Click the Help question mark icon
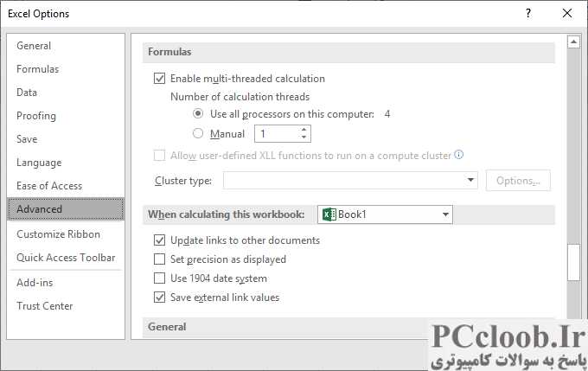The height and width of the screenshot is (371, 588). click(x=528, y=14)
